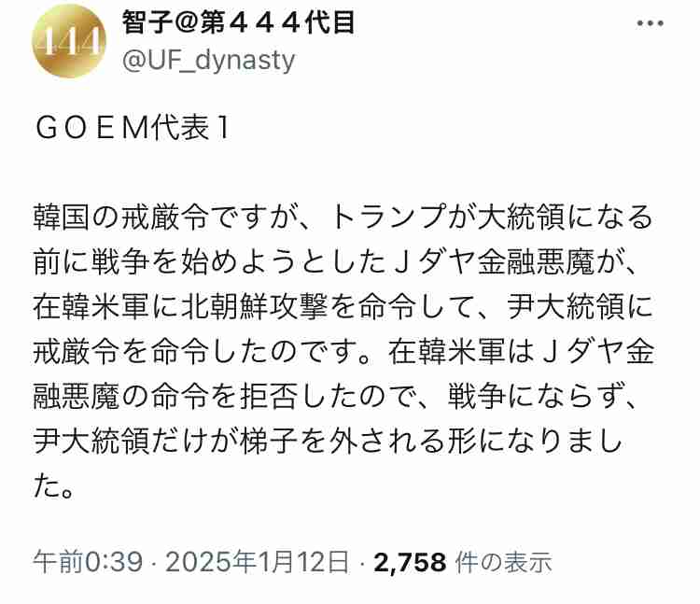The width and height of the screenshot is (700, 604).
Task: Click the line starting 融悪魔の命令を拒否
Action: 334,396
